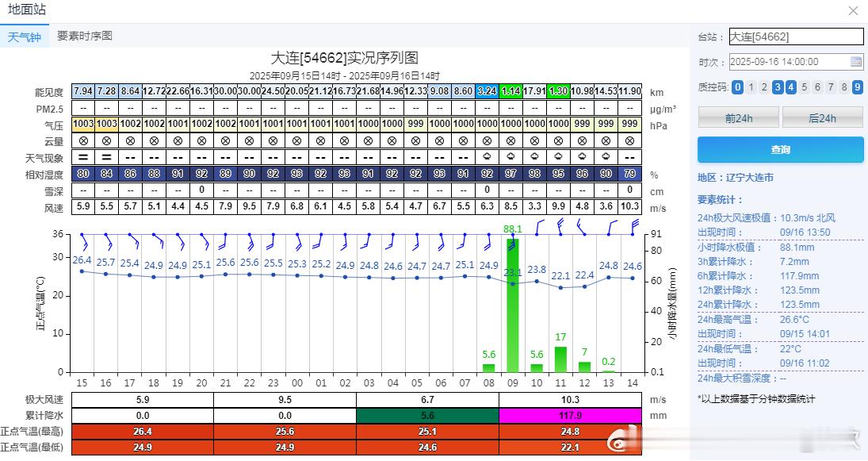
Task: Click the 9.5 extreme wind speed cell
Action: tap(285, 399)
